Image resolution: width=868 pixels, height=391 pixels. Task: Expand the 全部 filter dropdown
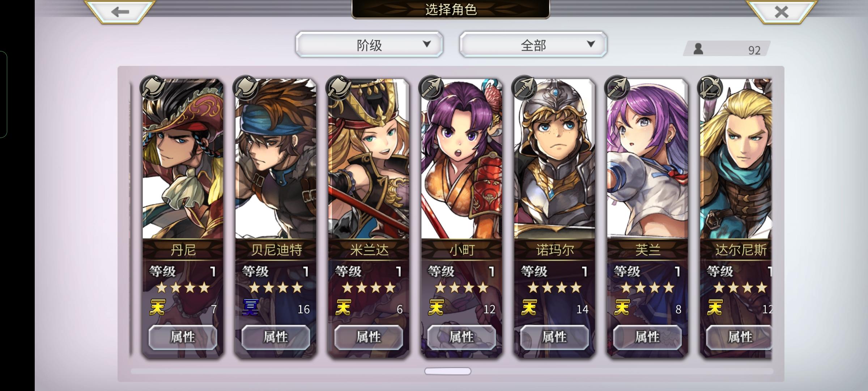[x=533, y=45]
